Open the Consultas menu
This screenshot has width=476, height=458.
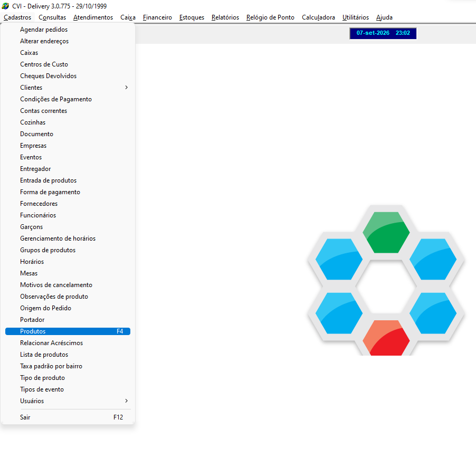(x=52, y=17)
